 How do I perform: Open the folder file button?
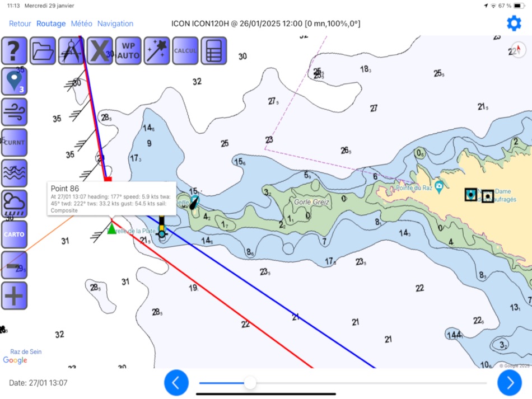pos(43,50)
